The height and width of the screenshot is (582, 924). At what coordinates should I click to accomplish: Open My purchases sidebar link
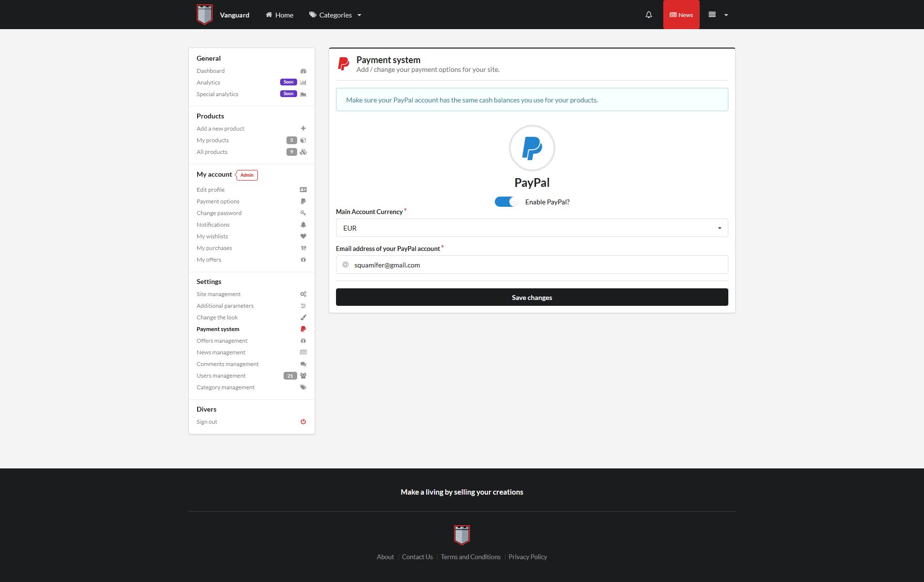point(214,248)
